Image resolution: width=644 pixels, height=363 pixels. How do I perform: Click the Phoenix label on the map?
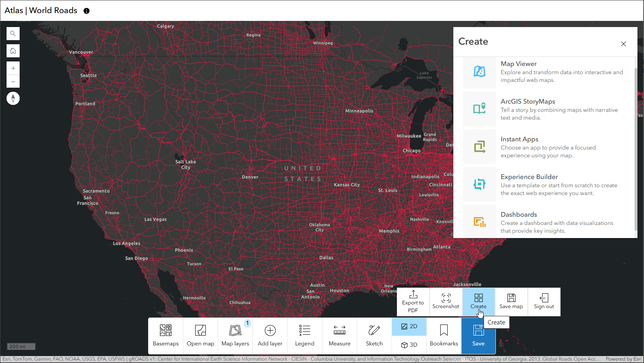184,250
